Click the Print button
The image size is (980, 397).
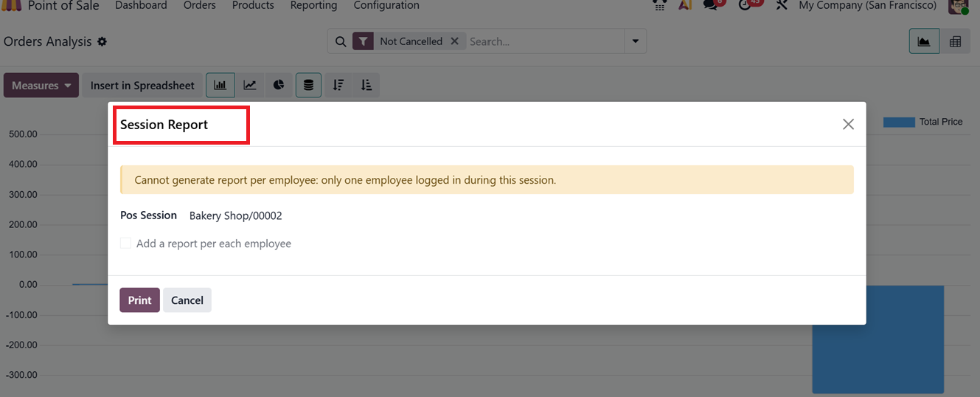139,300
